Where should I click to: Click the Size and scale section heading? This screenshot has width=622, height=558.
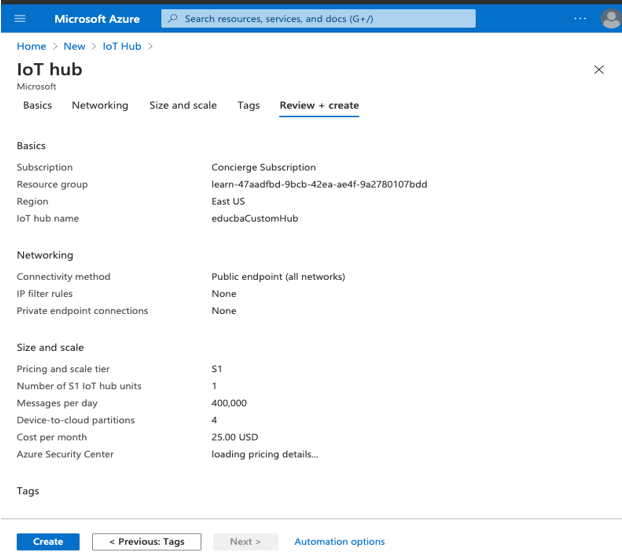50,348
